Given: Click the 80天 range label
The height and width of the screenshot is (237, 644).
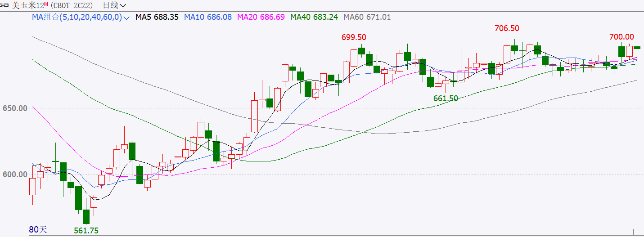Looking at the screenshot, I should point(38,230).
